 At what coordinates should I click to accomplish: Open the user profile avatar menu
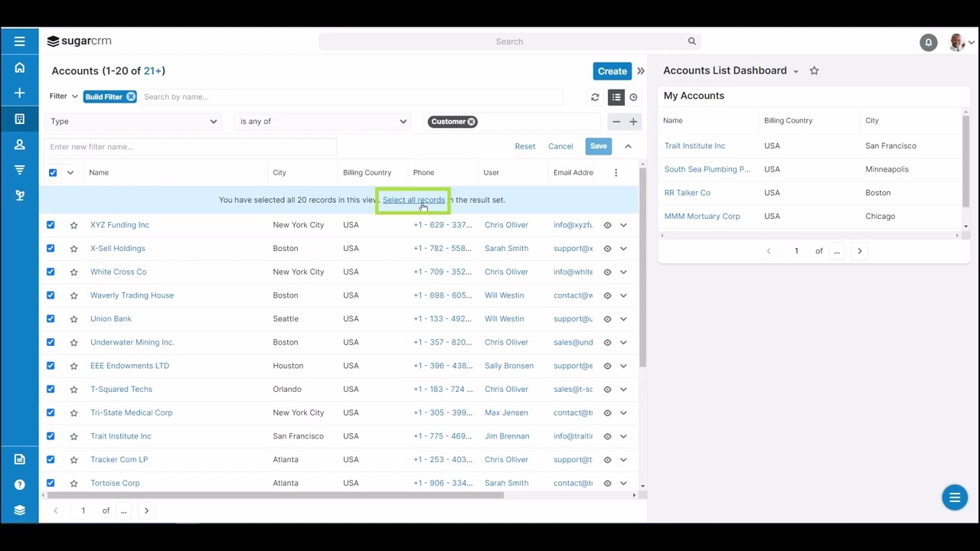[961, 42]
